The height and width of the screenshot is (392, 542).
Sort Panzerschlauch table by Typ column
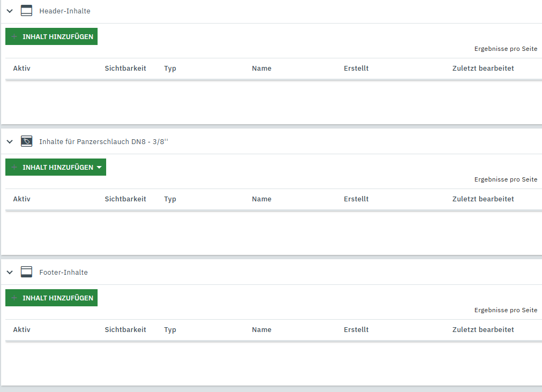point(170,199)
